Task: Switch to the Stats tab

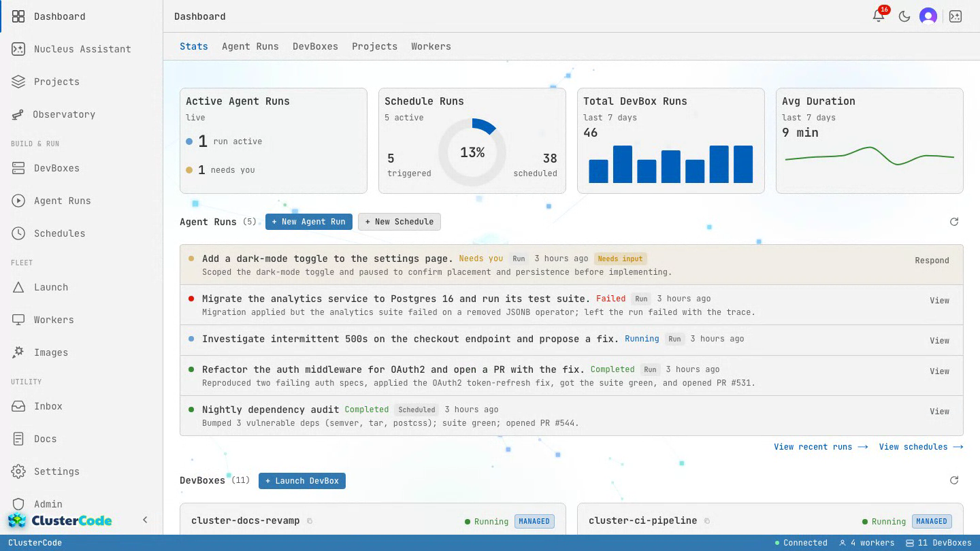Action: pyautogui.click(x=194, y=46)
